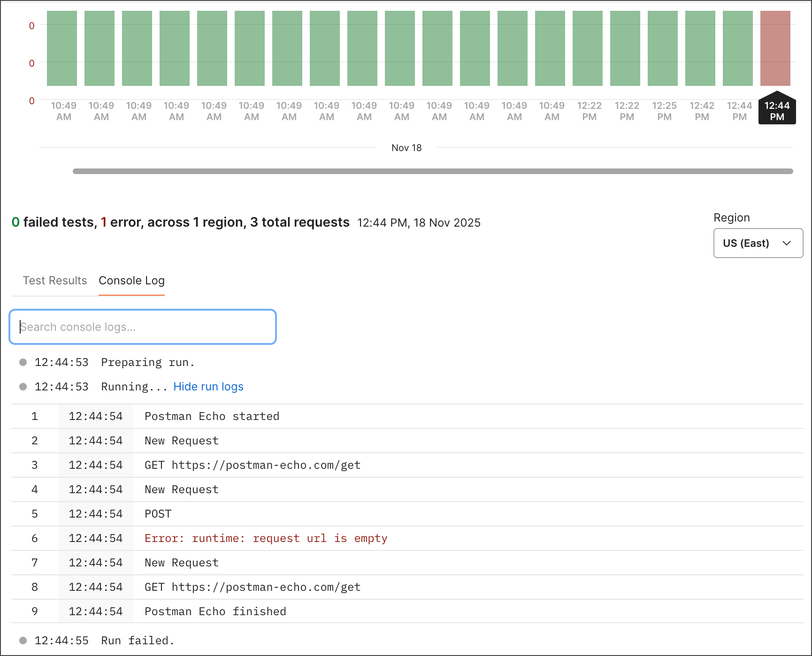The width and height of the screenshot is (812, 656).
Task: Click the status dot beside Running message
Action: click(22, 386)
